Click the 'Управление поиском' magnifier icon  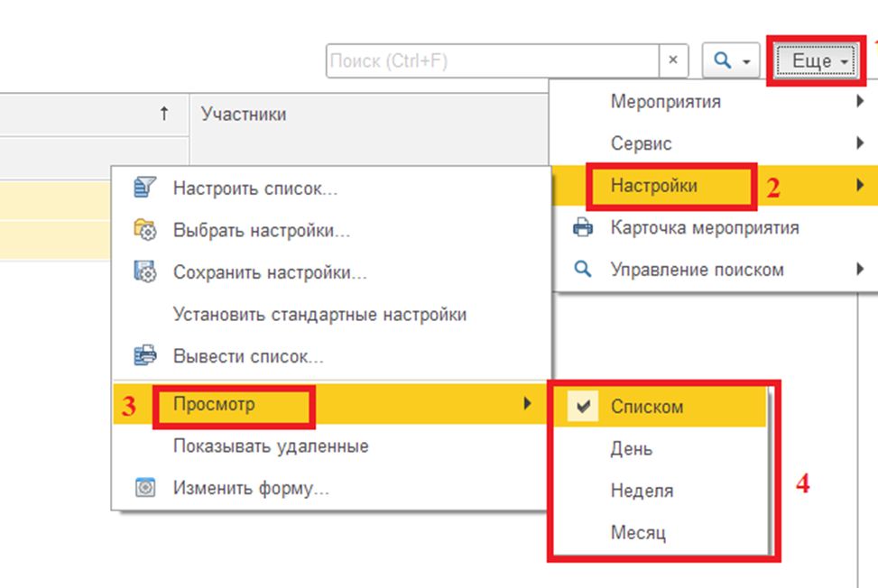(583, 269)
